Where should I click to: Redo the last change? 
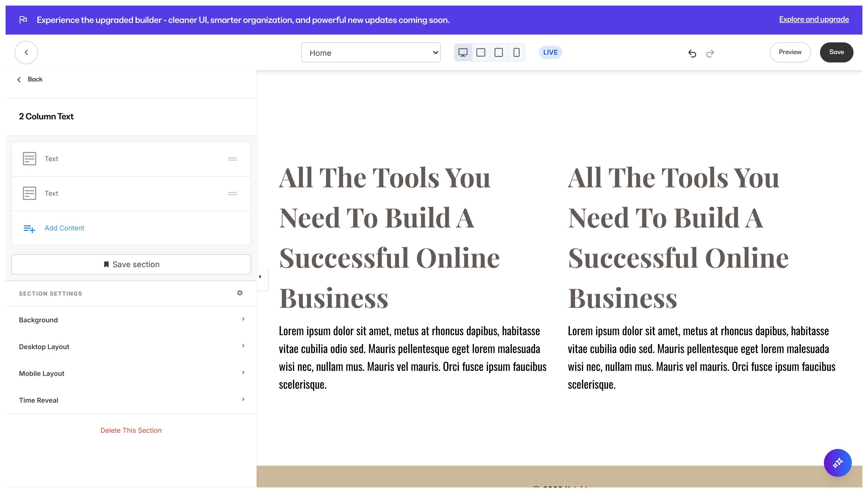[710, 54]
